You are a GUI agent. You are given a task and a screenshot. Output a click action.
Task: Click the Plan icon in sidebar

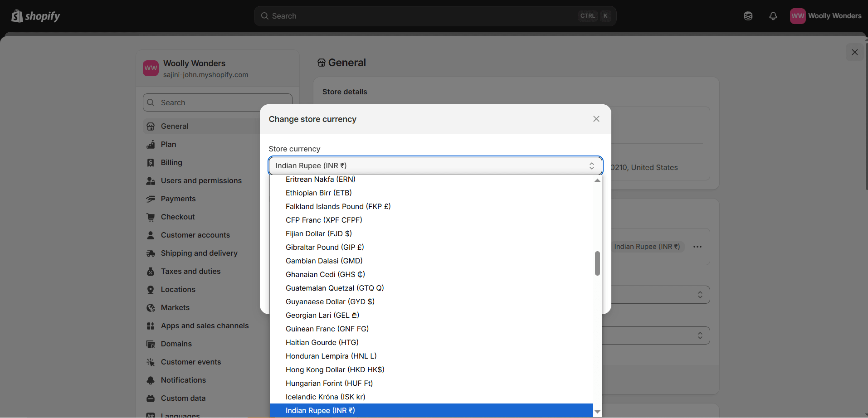point(151,145)
